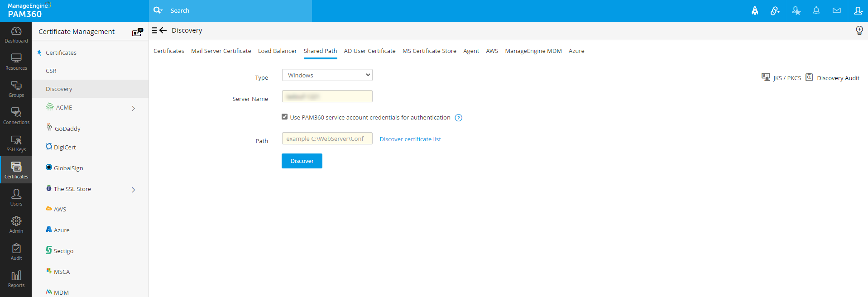Switch to MS Certificate Store tab
This screenshot has height=297, width=868.
(429, 51)
